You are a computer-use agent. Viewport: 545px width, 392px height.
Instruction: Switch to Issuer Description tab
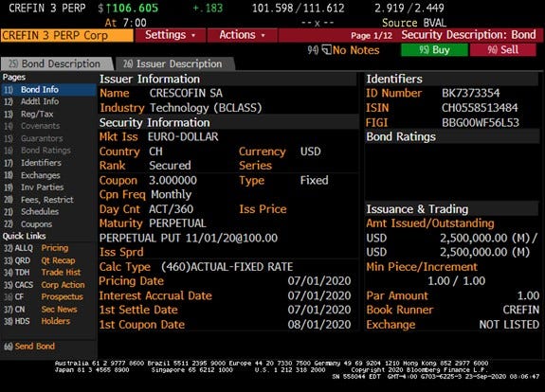tap(174, 63)
